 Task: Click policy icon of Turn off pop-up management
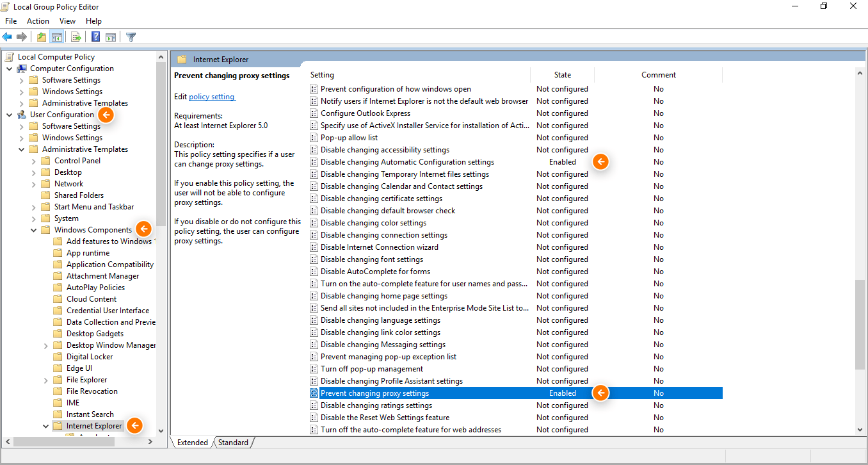pos(314,369)
